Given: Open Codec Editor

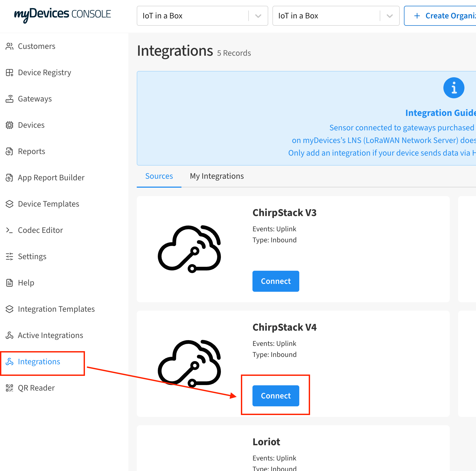Looking at the screenshot, I should tap(40, 230).
